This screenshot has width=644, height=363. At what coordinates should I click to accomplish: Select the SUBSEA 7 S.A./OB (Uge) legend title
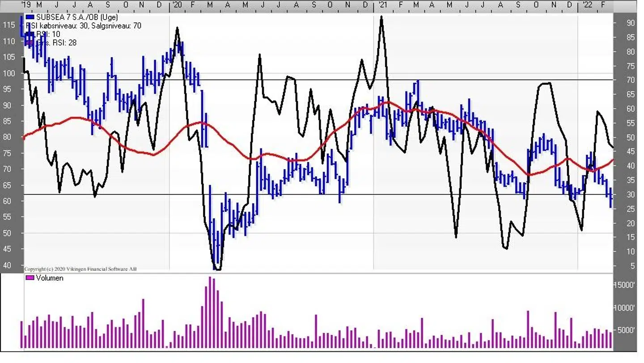[x=77, y=17]
